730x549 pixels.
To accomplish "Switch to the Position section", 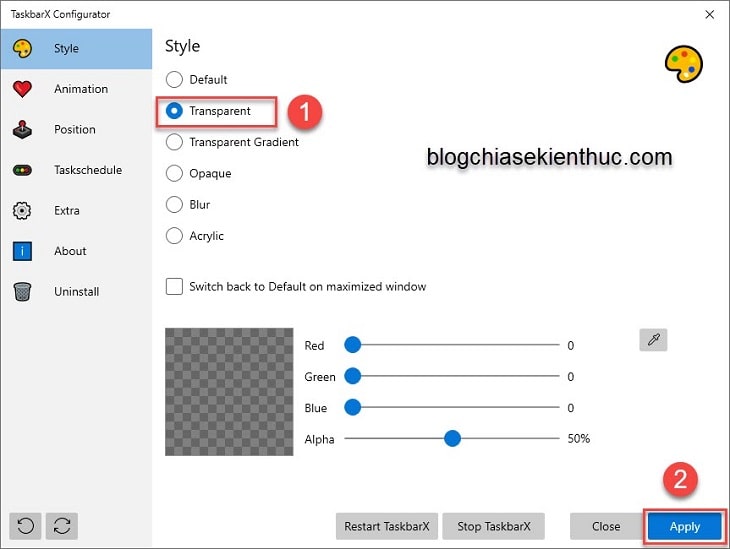I will pyautogui.click(x=76, y=129).
